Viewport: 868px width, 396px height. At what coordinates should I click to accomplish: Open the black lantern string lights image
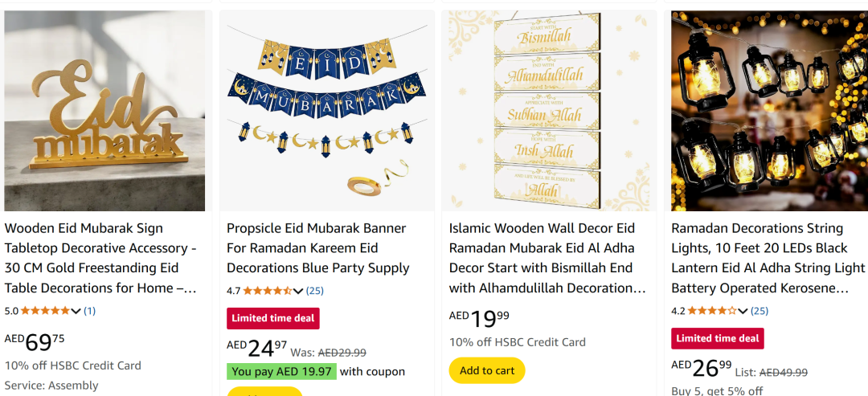769,111
